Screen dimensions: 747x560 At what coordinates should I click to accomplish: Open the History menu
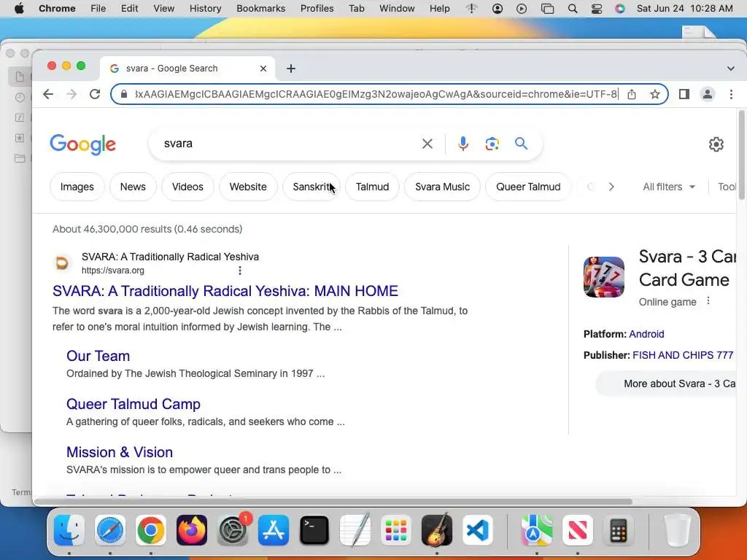pos(205,9)
